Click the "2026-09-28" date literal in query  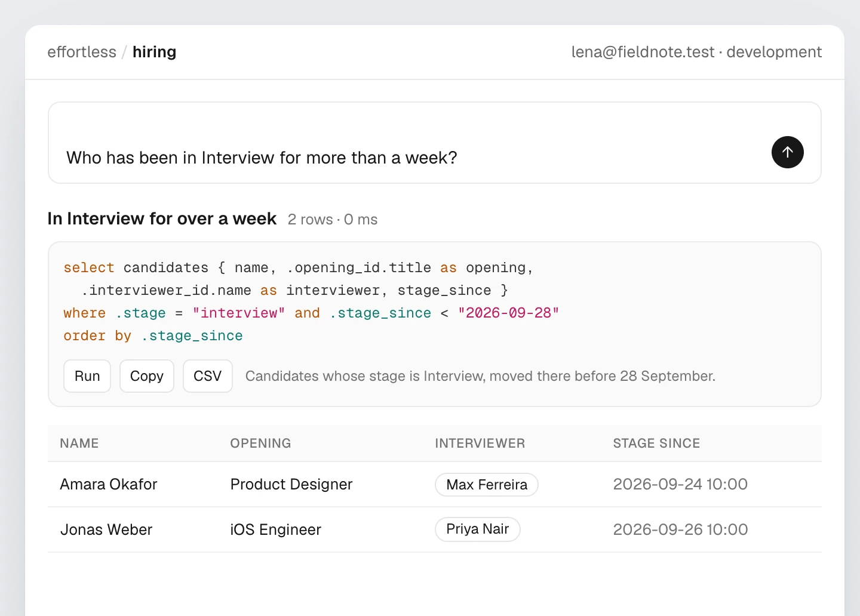tap(508, 313)
